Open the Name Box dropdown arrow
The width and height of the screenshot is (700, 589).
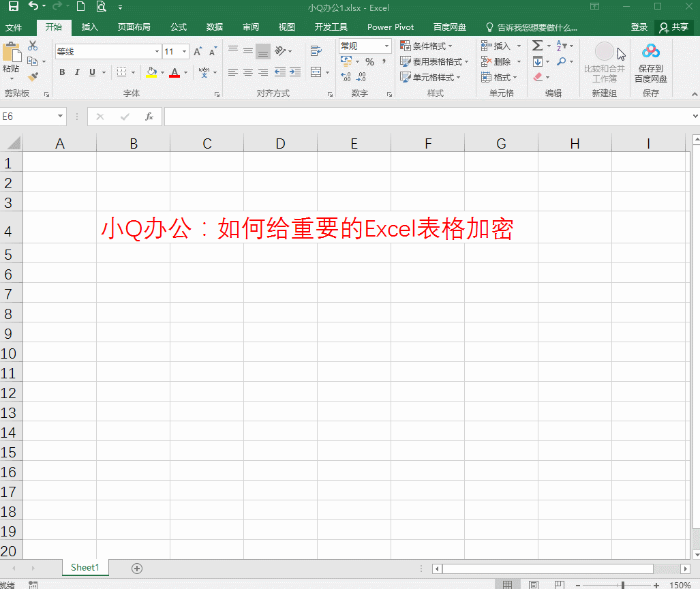tap(60, 116)
